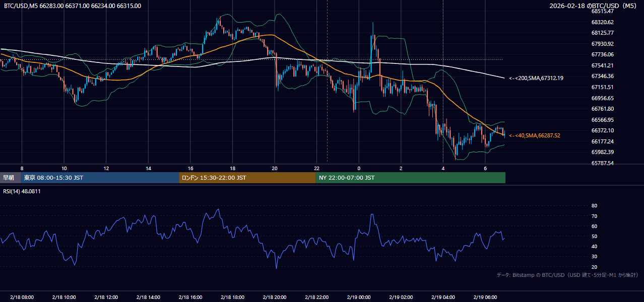Click price axis label 67151.51
Viewport: 644px width, 302px height.
tap(602, 87)
